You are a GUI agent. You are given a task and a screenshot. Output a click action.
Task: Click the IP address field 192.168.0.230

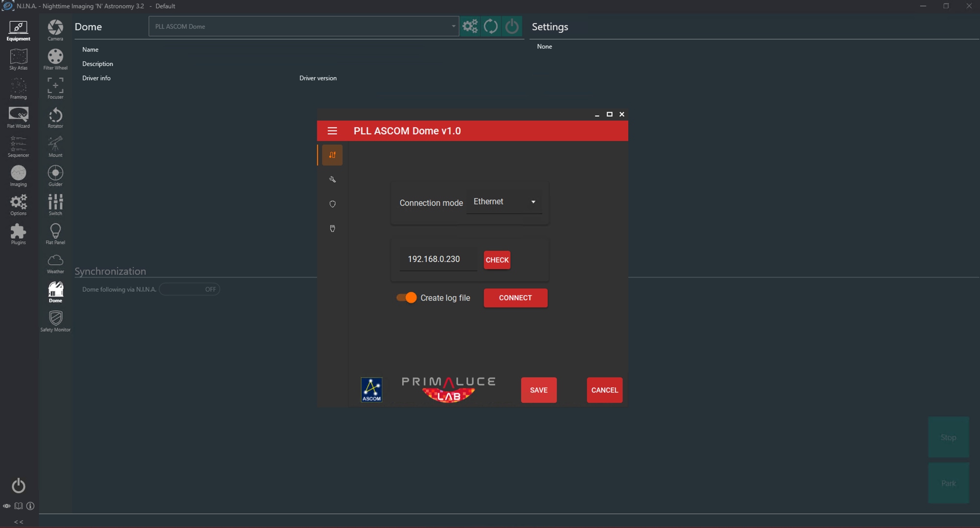(x=438, y=259)
